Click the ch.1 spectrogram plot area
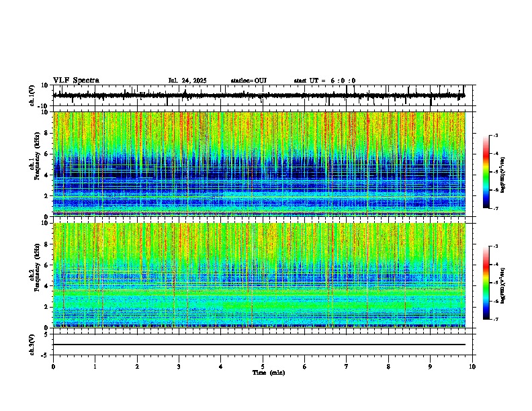 click(x=259, y=164)
